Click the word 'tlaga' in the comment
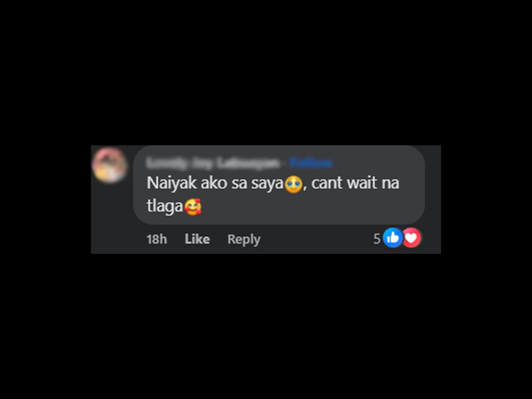Viewport: 532px width, 399px height. click(x=165, y=206)
